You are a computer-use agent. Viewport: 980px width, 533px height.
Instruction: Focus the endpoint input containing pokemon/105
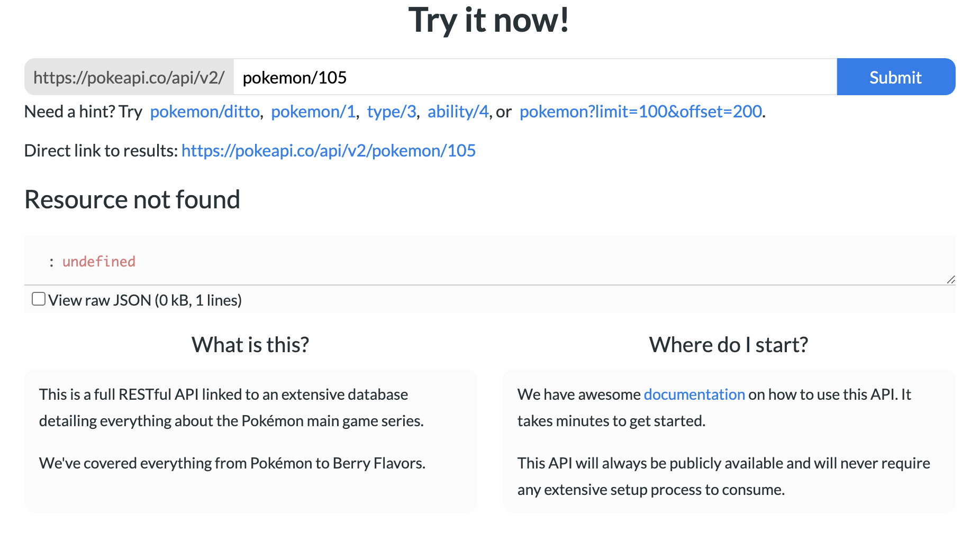coord(534,77)
